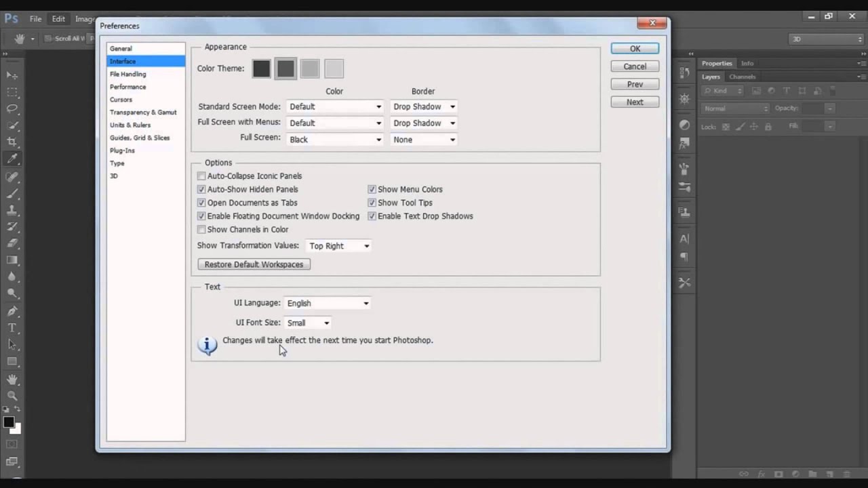The image size is (868, 488).
Task: Select the Eraser tool
Action: tap(12, 243)
